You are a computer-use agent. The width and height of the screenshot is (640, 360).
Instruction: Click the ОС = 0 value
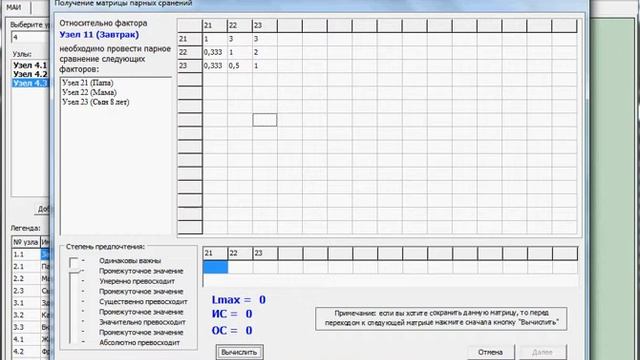pyautogui.click(x=232, y=330)
